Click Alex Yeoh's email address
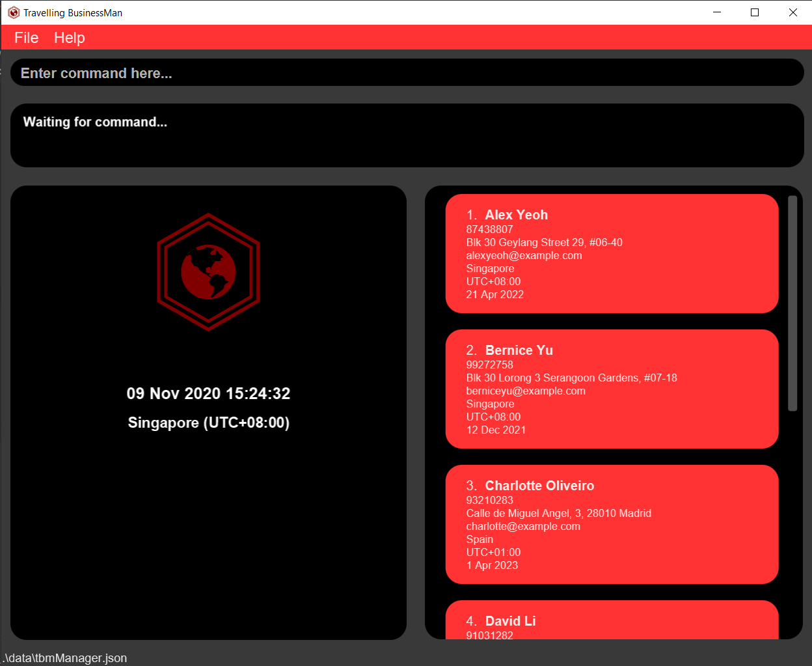 pyautogui.click(x=524, y=255)
